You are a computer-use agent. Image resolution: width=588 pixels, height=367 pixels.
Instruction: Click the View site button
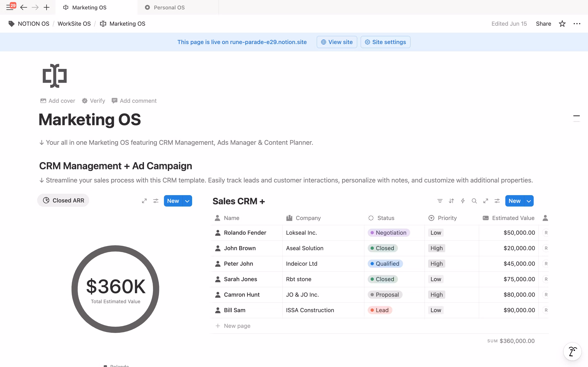337,42
